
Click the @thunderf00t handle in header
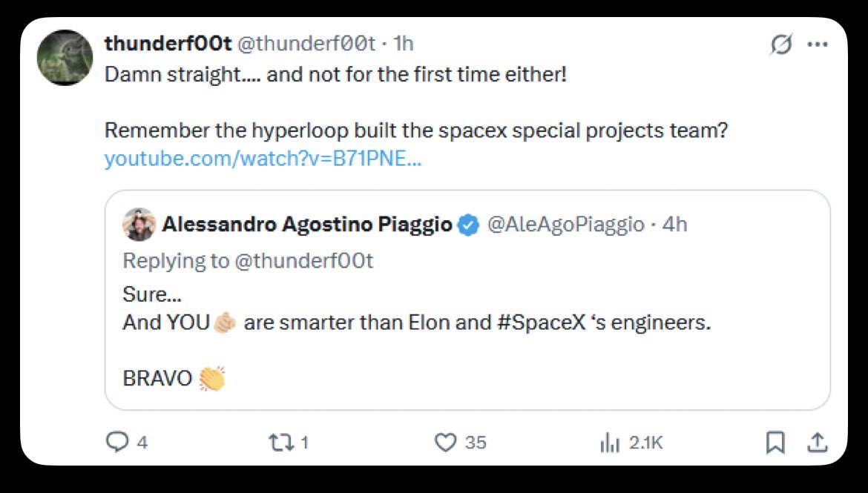306,44
